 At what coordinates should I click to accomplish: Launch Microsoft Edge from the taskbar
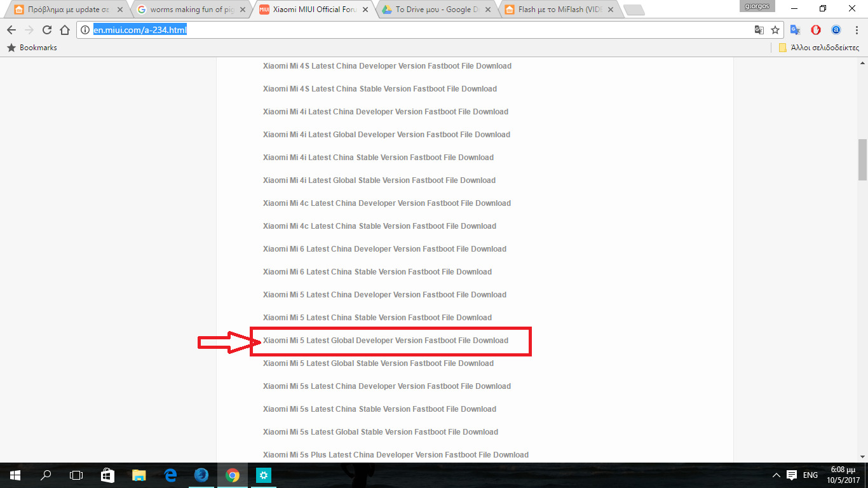pos(170,475)
